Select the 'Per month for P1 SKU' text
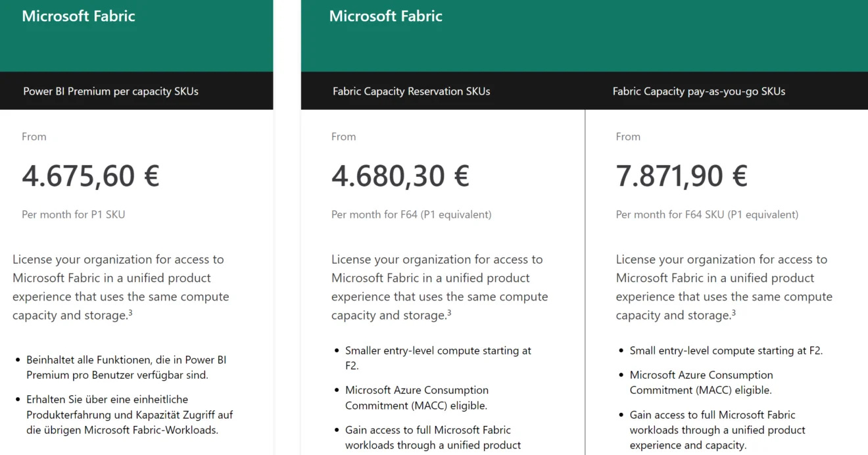The height and width of the screenshot is (455, 868). pos(73,214)
